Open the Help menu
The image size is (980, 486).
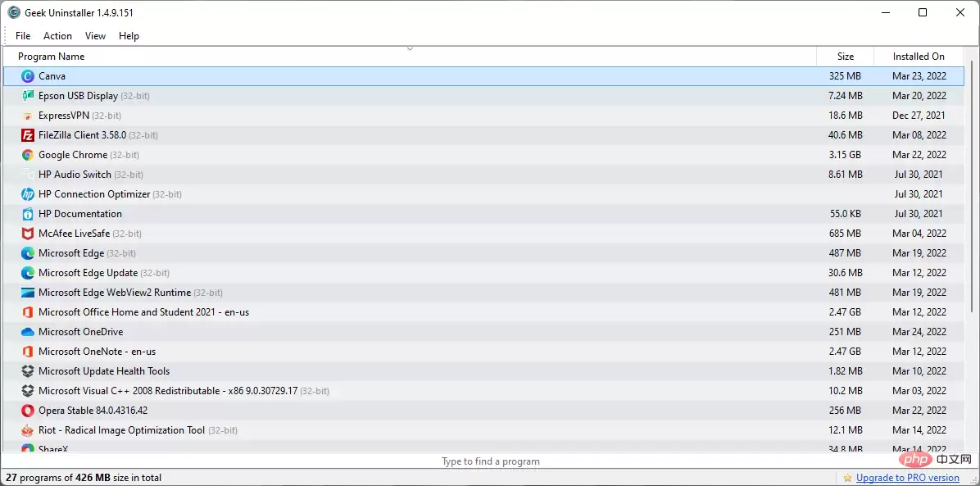[x=129, y=36]
